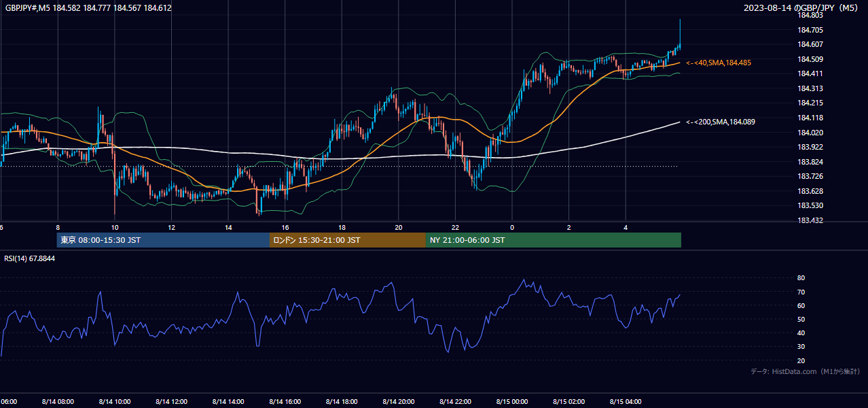Click the GBPJPY#,M5 symbol header text

88,8
